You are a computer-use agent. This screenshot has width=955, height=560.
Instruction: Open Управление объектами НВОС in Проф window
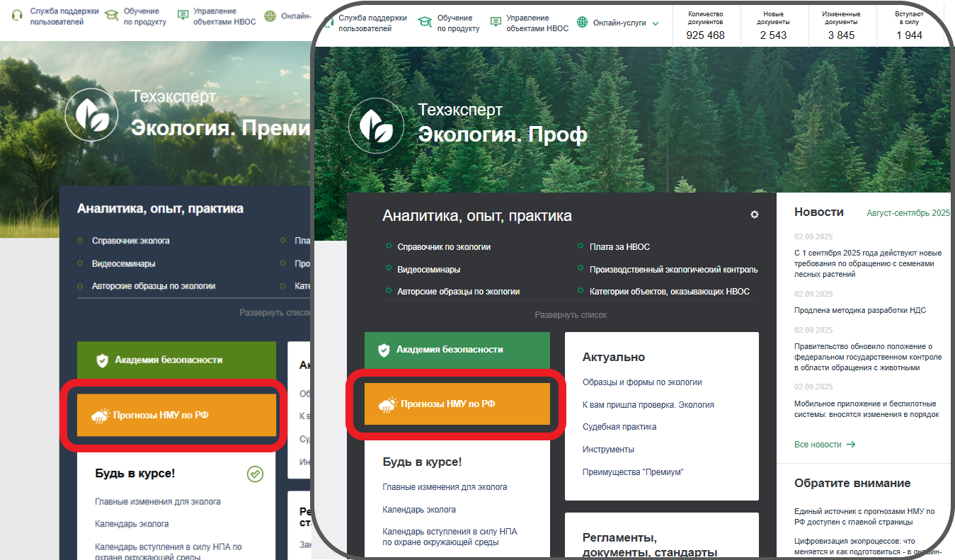click(537, 23)
